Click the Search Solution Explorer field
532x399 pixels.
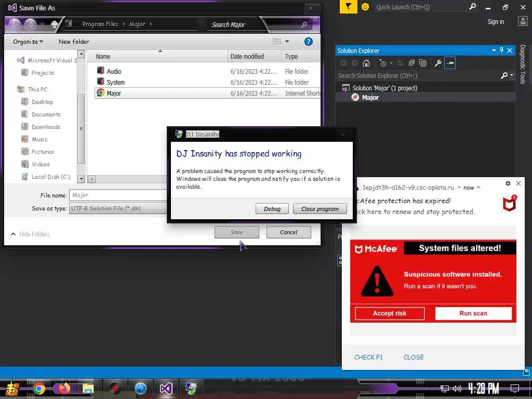418,76
